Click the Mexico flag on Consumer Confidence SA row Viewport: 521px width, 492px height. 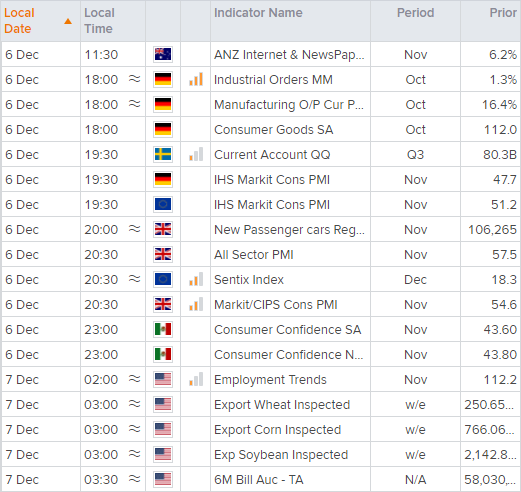pyautogui.click(x=163, y=329)
